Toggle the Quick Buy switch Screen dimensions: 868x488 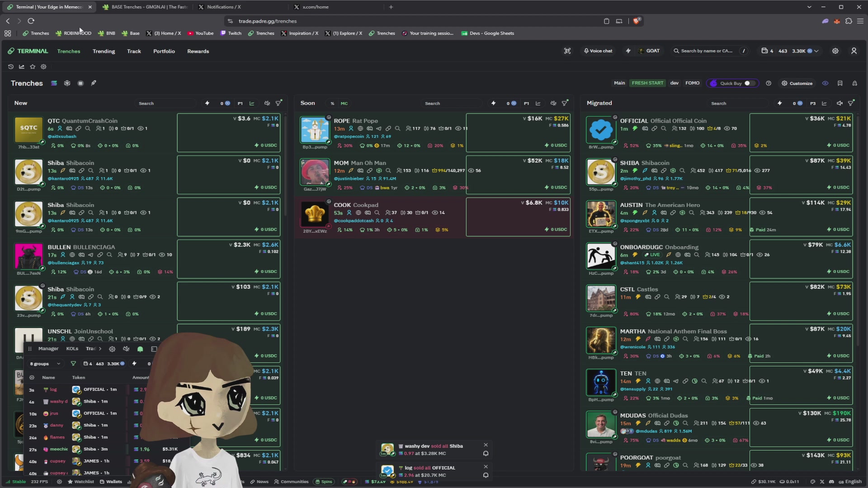pos(750,83)
